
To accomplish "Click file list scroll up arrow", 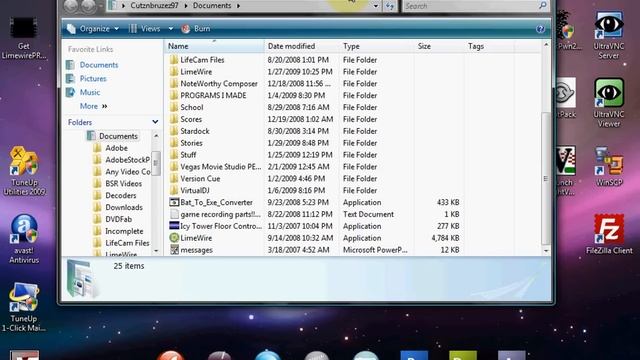I will [x=546, y=45].
